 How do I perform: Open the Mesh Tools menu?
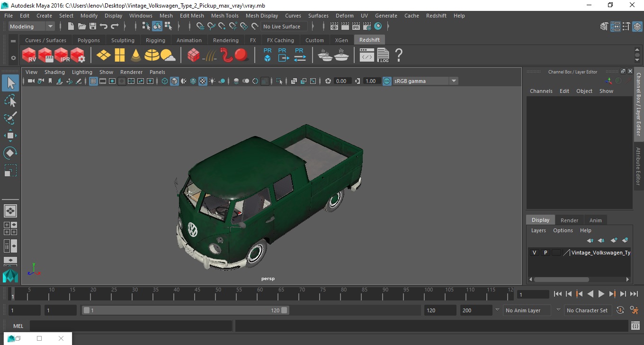pos(224,16)
